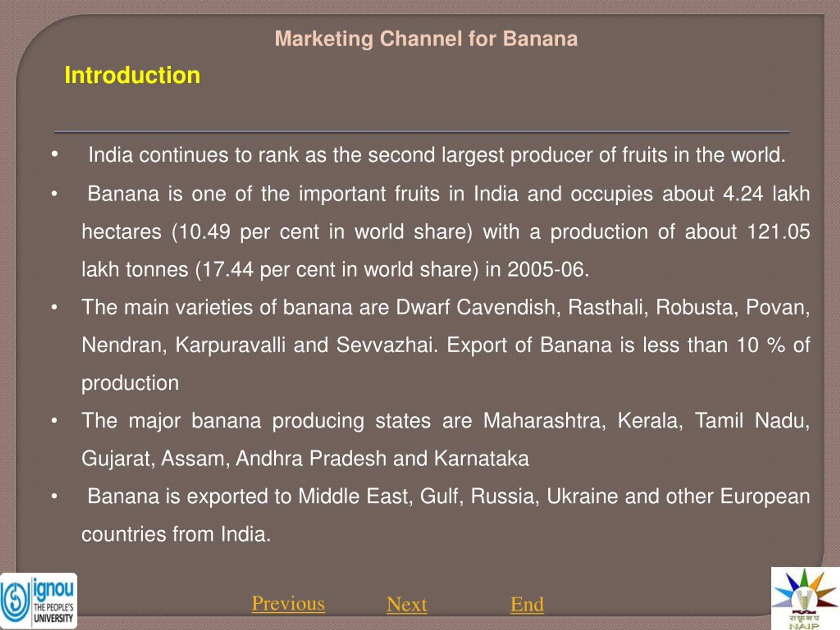Click 'THE PEOPLE'S UNIVERSITY' text in IGNOU logo
The width and height of the screenshot is (840, 630).
(x=53, y=613)
